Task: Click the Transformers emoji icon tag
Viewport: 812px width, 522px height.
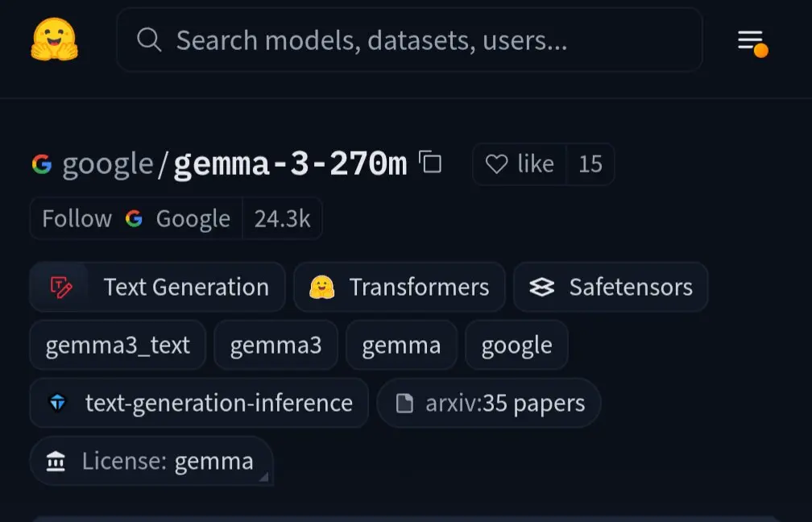Action: [321, 287]
